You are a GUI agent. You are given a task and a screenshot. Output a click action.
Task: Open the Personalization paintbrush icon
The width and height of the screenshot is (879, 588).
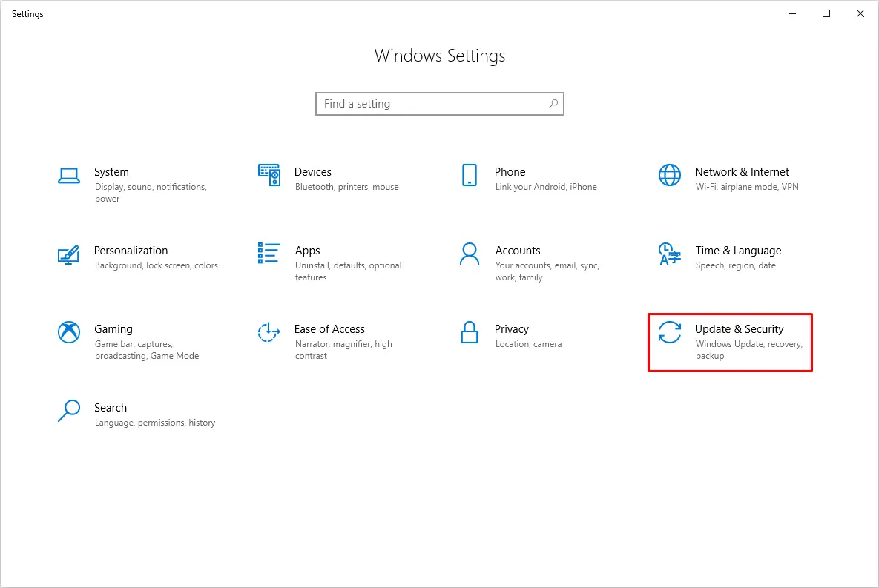coord(69,254)
